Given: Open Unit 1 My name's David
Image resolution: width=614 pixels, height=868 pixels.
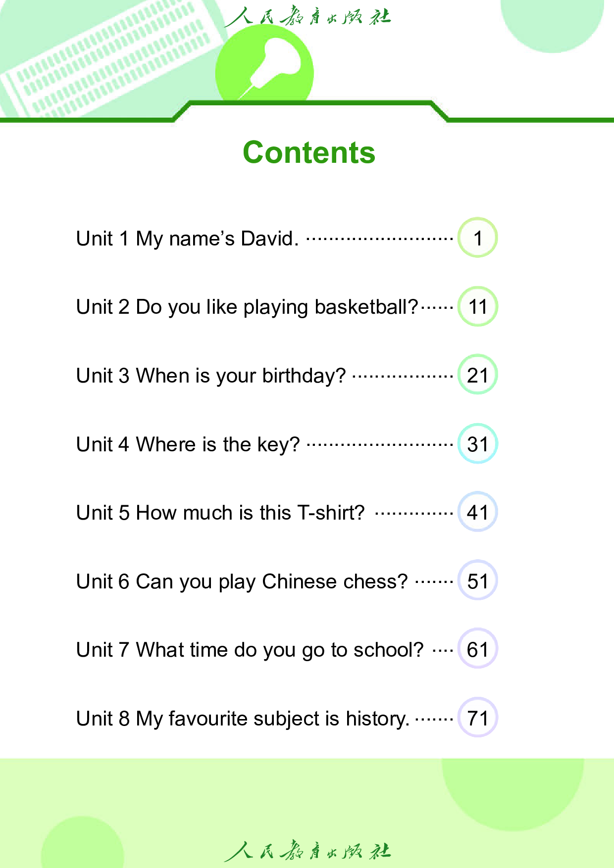Looking at the screenshot, I should [187, 239].
